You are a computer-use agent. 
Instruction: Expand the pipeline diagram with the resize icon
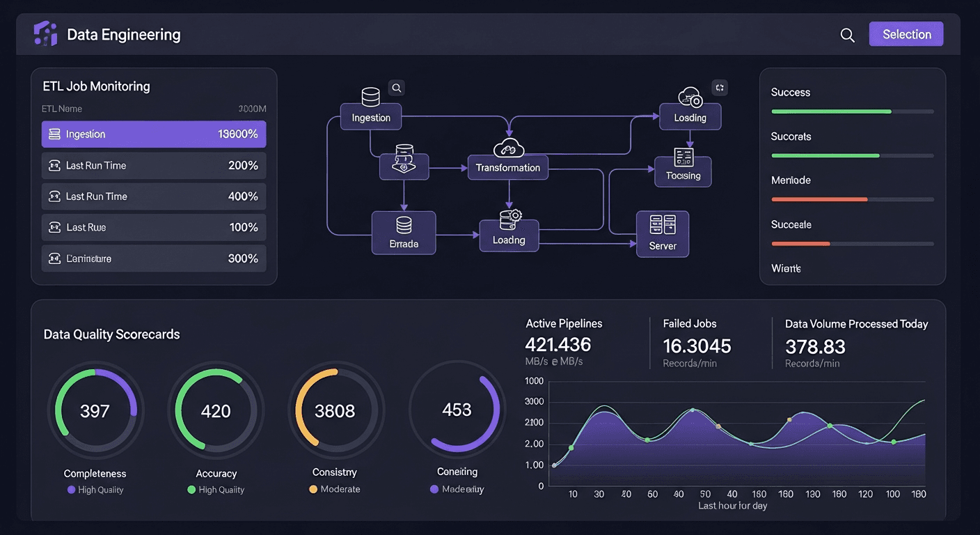click(719, 88)
